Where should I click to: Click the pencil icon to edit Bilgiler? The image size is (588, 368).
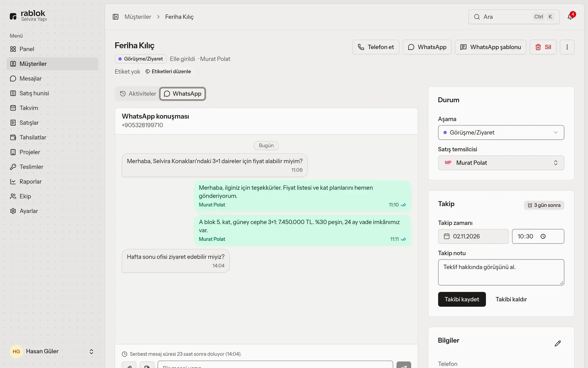(x=557, y=343)
